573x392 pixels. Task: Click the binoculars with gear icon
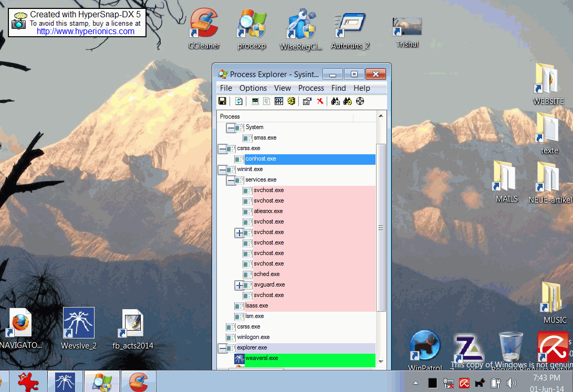pos(348,101)
